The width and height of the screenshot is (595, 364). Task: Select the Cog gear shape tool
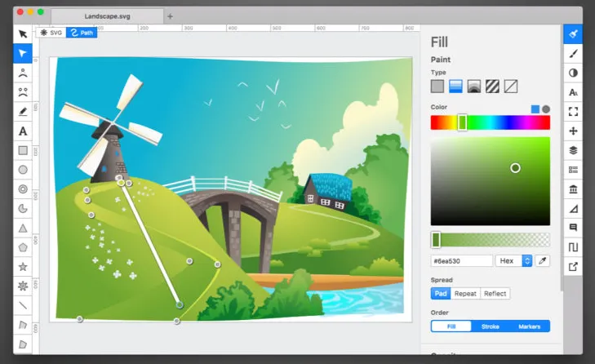point(23,286)
